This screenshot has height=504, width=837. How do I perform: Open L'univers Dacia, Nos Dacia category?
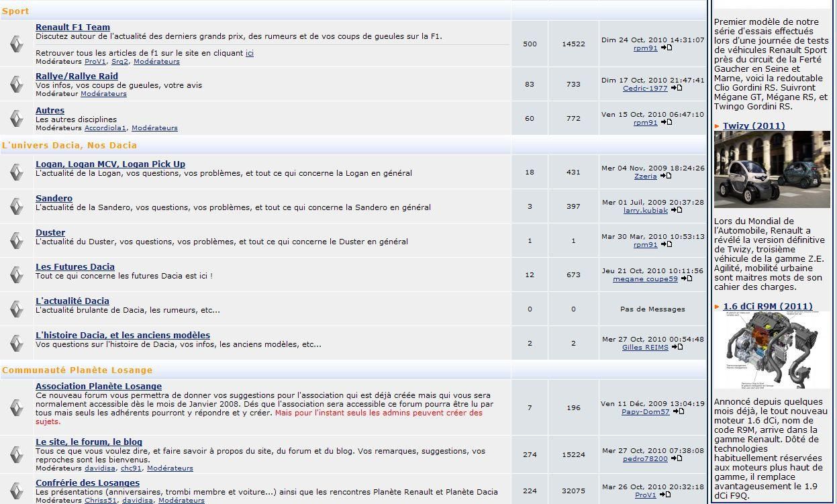[x=69, y=145]
